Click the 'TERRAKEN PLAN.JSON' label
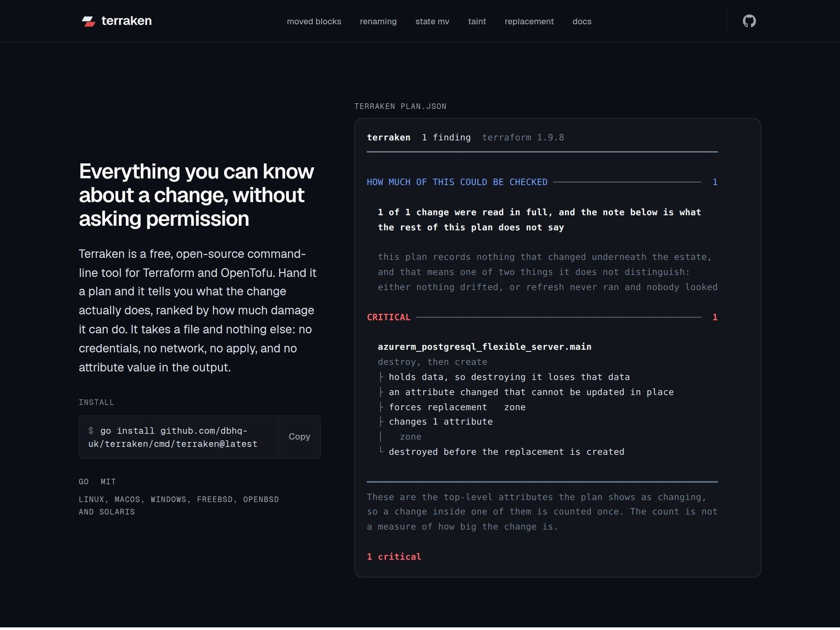Screen dimensions: 840x630 click(x=401, y=107)
